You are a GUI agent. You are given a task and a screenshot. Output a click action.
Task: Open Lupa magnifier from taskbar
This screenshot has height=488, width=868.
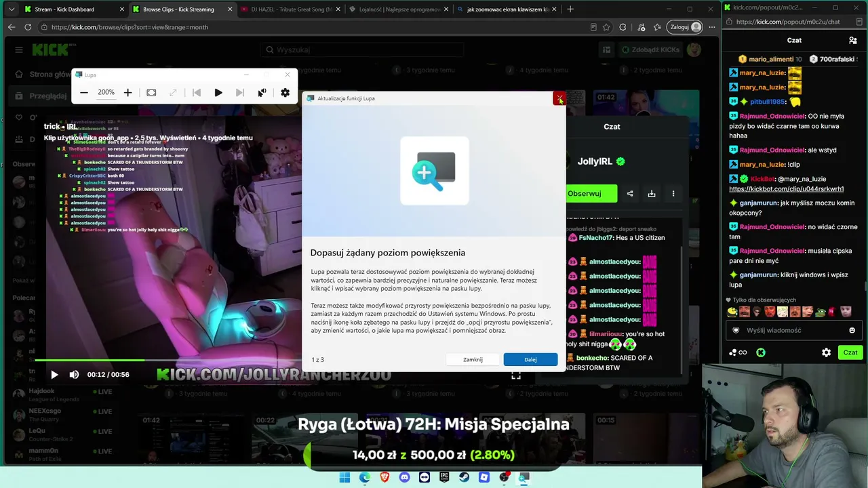coord(524,477)
